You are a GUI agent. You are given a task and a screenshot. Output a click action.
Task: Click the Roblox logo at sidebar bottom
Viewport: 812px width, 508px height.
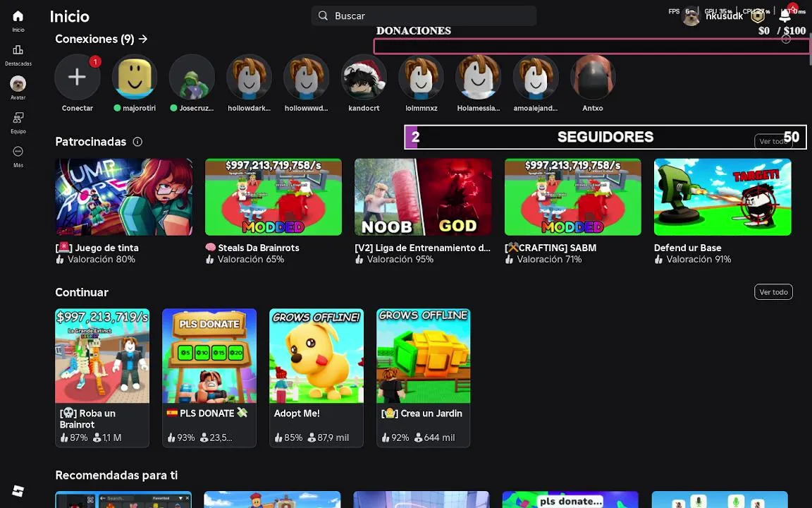(18, 490)
